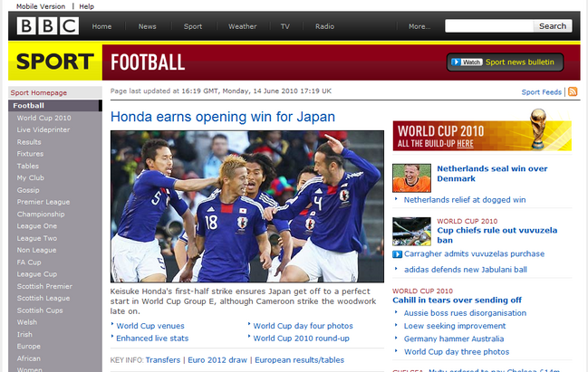
Task: Open Premier League in the sidebar
Action: tap(43, 202)
